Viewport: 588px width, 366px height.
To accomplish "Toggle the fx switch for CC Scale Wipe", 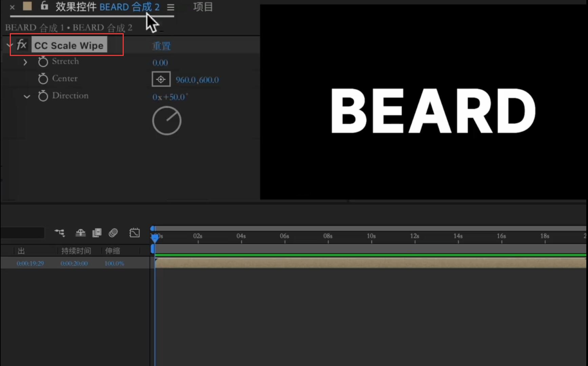I will tap(22, 44).
